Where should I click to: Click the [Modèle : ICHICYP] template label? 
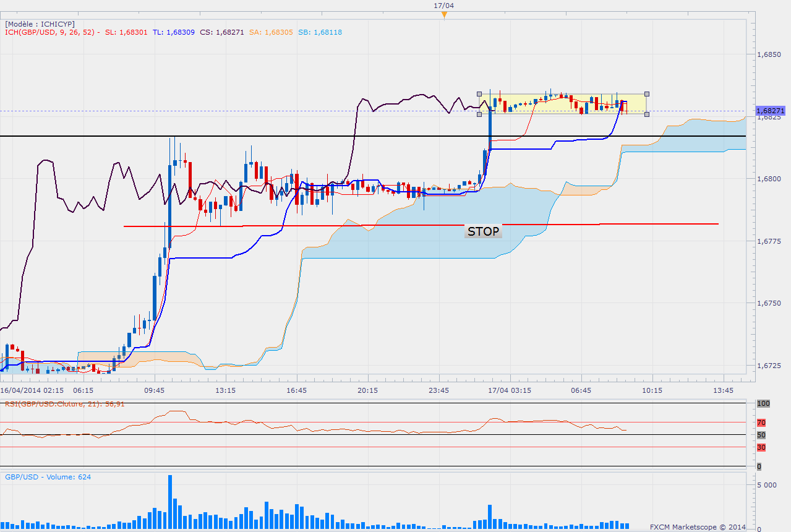coord(40,24)
